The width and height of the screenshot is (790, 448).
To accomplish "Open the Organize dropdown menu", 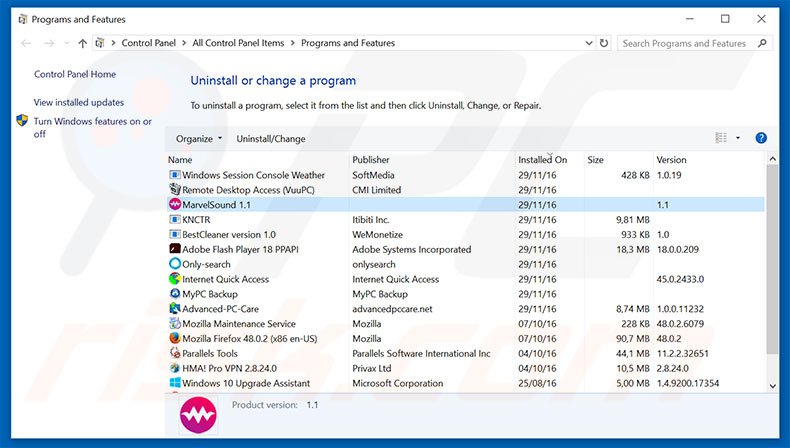I will coord(199,139).
